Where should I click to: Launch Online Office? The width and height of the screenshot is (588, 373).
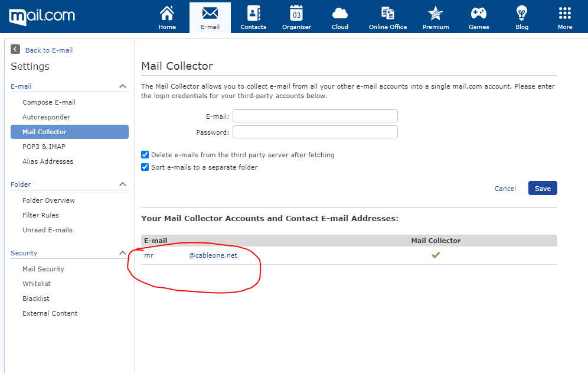click(388, 18)
